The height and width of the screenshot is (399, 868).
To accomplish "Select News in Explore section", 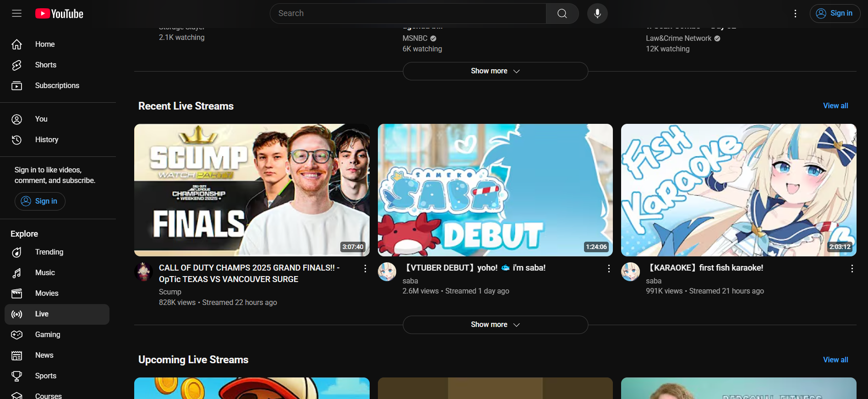I will pyautogui.click(x=57, y=355).
